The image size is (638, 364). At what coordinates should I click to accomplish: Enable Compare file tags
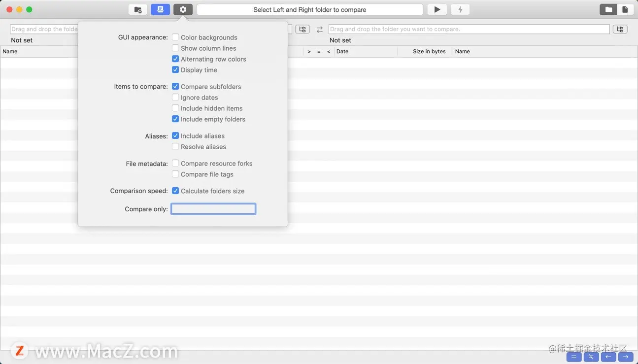(x=175, y=174)
